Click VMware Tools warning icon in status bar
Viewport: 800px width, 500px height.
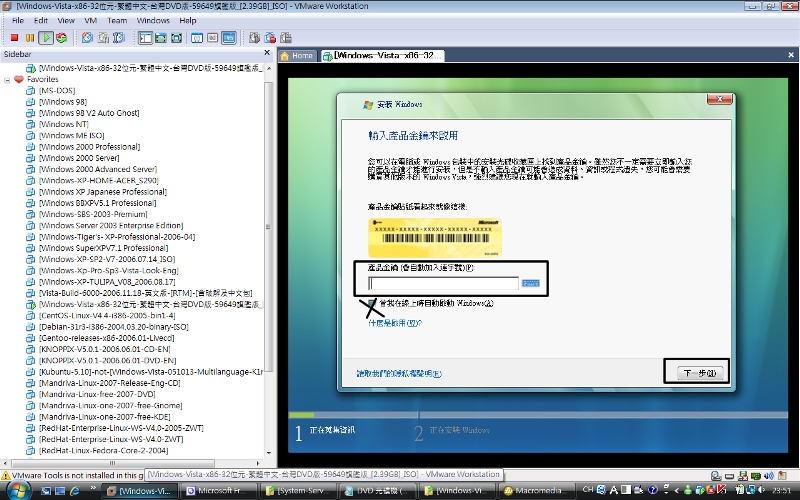pos(6,476)
